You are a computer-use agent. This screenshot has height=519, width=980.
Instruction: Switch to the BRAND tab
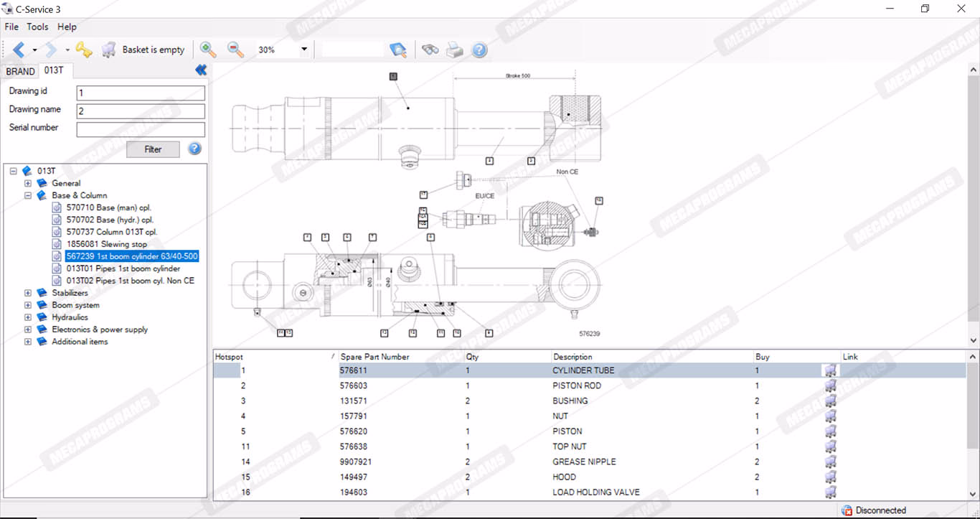20,70
